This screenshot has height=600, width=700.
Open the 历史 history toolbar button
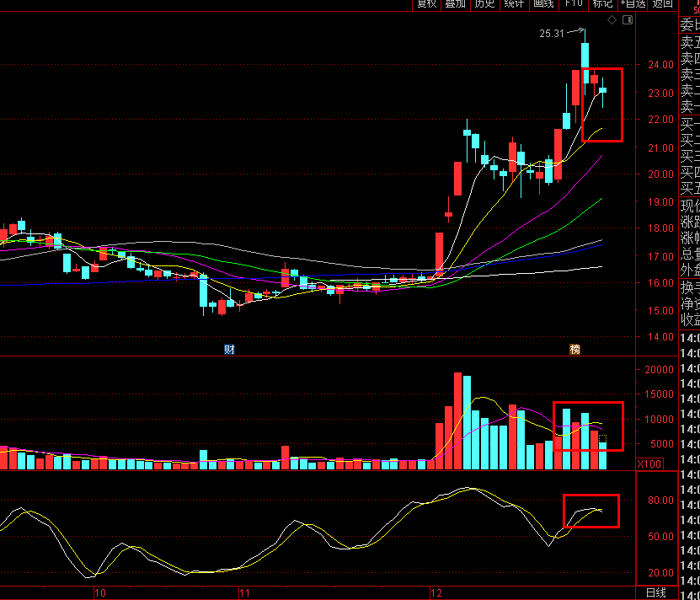tap(485, 4)
